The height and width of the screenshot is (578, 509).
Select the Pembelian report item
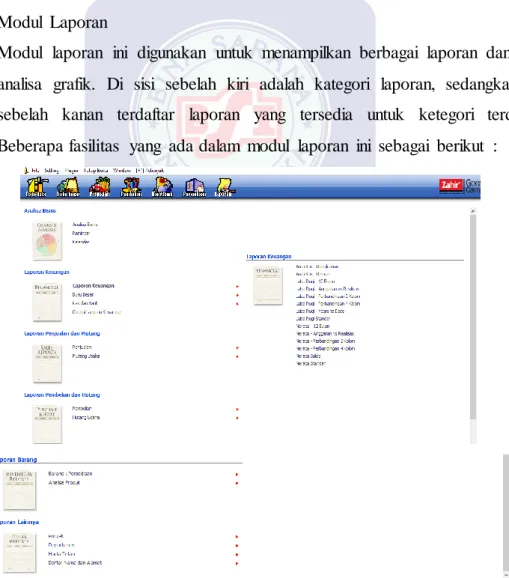82,408
